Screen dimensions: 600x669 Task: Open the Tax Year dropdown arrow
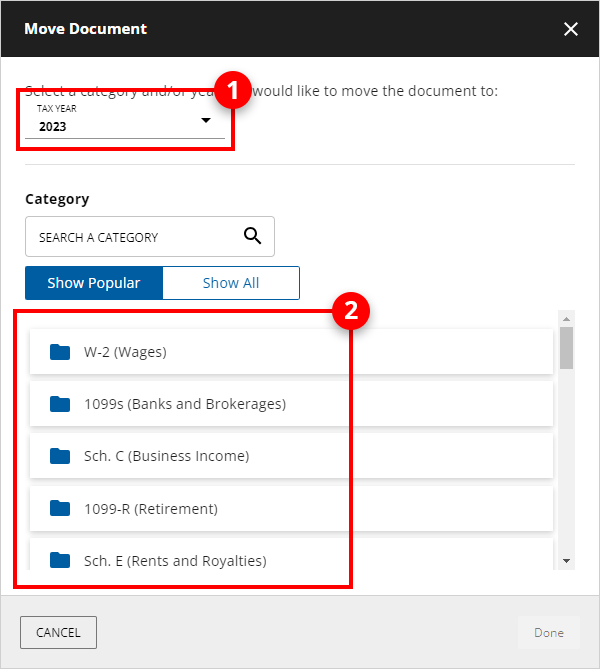pyautogui.click(x=206, y=121)
